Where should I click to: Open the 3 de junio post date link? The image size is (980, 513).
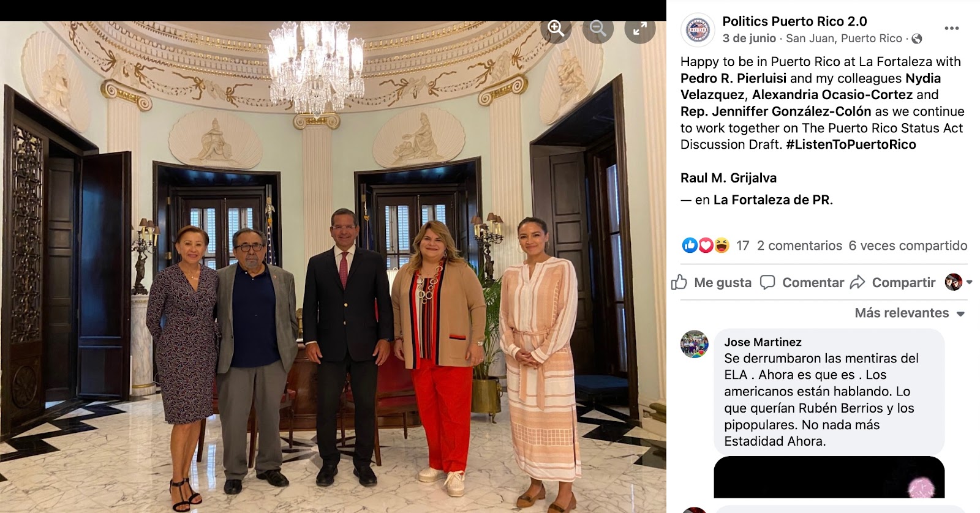click(x=749, y=39)
